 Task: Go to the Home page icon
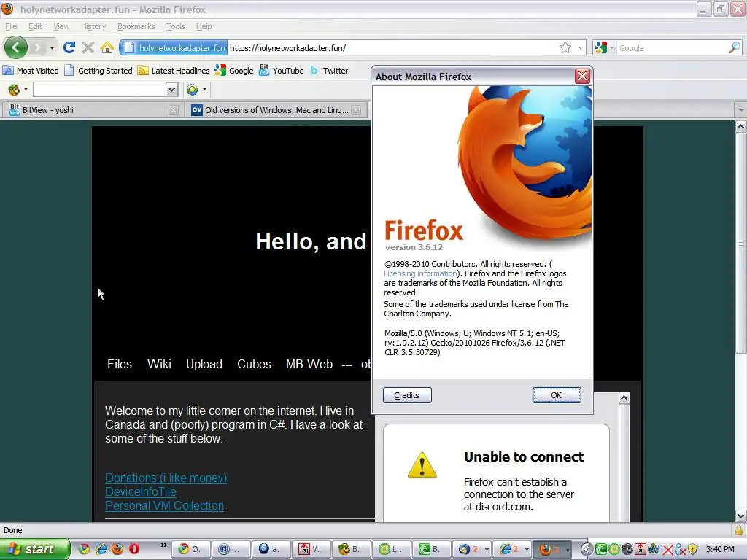(x=107, y=47)
